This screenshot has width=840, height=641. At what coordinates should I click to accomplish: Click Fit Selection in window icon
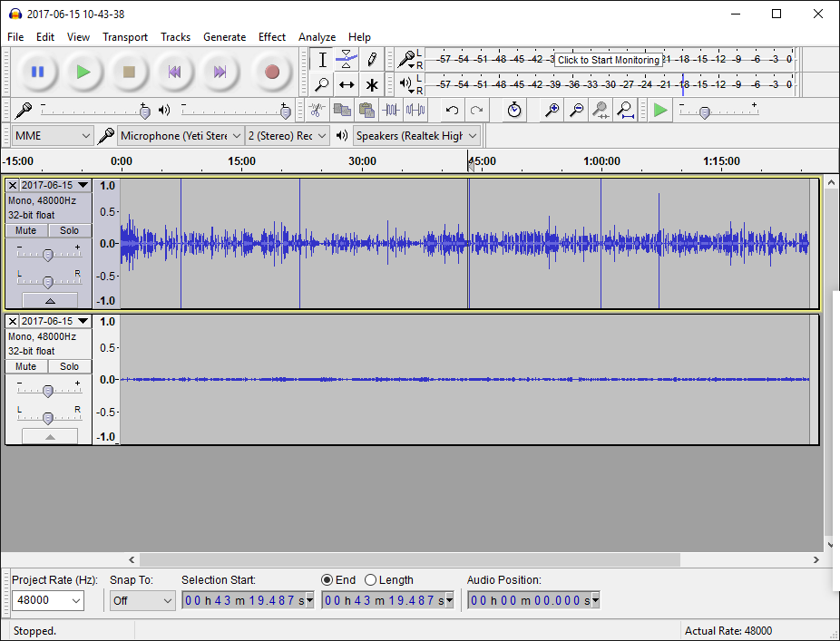point(601,111)
